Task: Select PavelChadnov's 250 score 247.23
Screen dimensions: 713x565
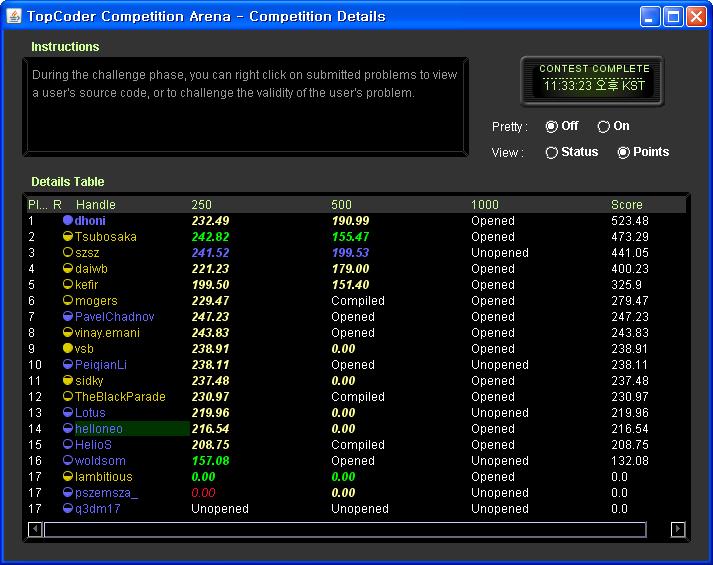Action: (210, 317)
